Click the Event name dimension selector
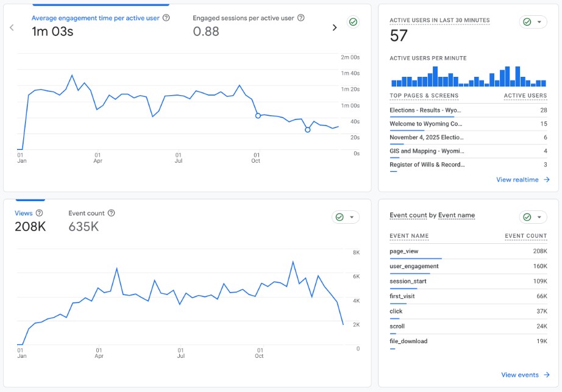Image resolution: width=562 pixels, height=392 pixels. [x=457, y=215]
